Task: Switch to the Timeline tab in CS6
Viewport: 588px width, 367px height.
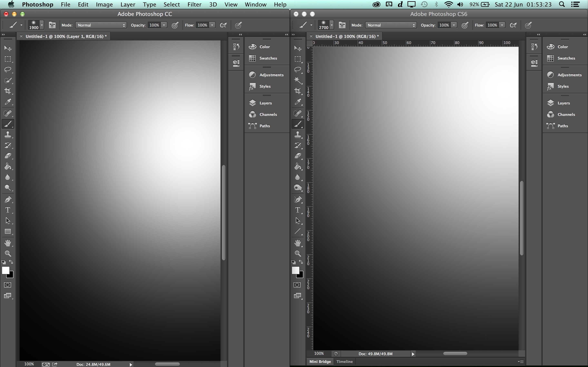Action: [344, 361]
